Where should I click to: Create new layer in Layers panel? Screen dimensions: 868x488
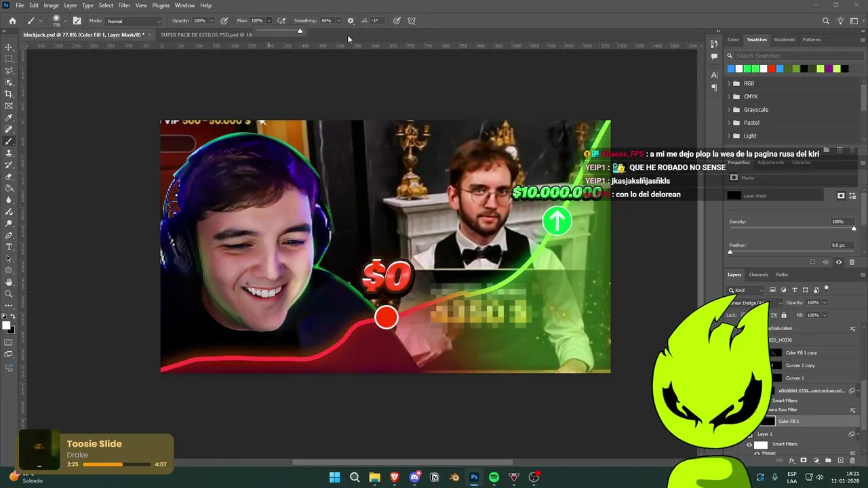coord(840,460)
